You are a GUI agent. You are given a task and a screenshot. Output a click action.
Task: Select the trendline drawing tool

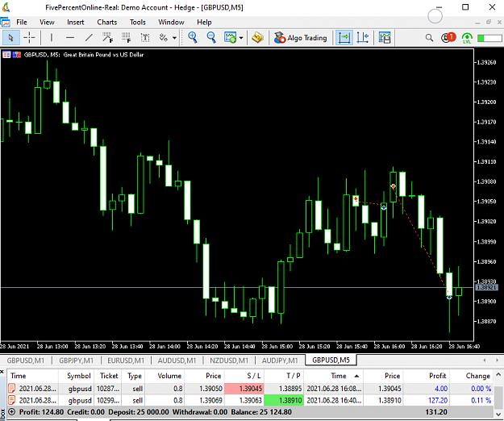(x=89, y=38)
